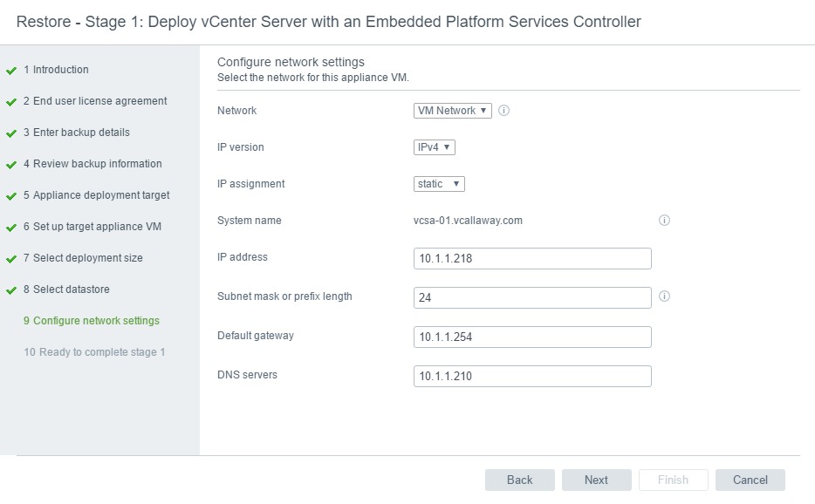Screen dimensions: 815x504
Task: Open step 3 Enter backup details
Action: [77, 133]
